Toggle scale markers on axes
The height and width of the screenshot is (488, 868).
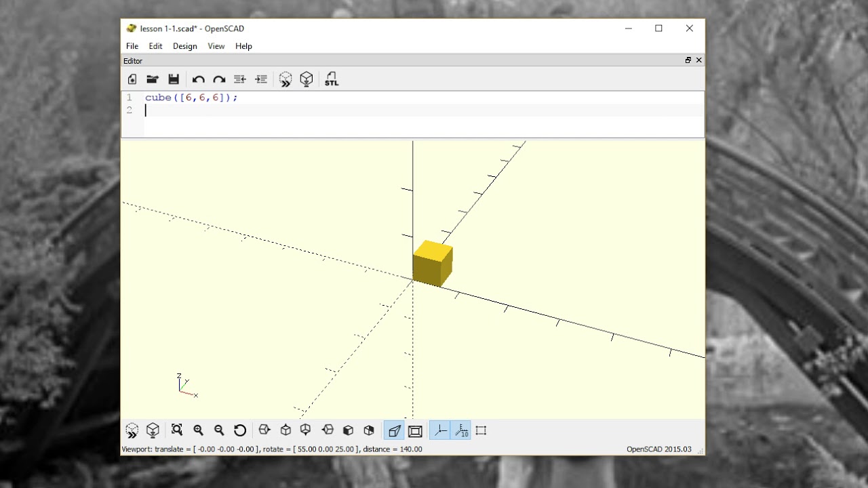click(x=460, y=430)
